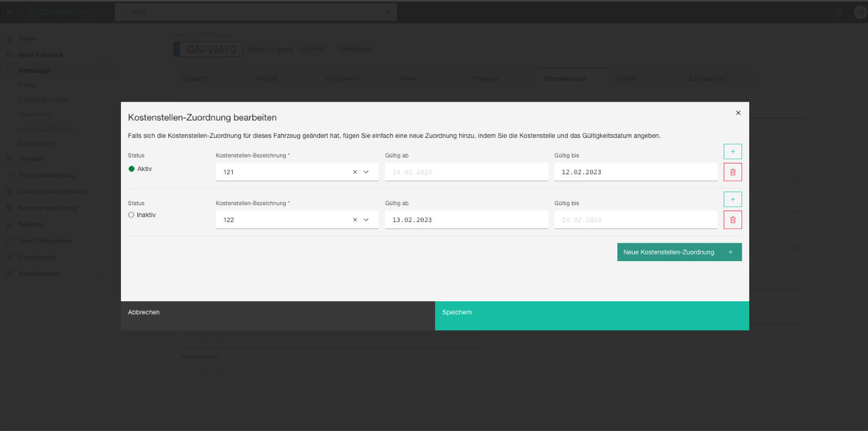Clear the Kostenstelle 121 selection

355,172
